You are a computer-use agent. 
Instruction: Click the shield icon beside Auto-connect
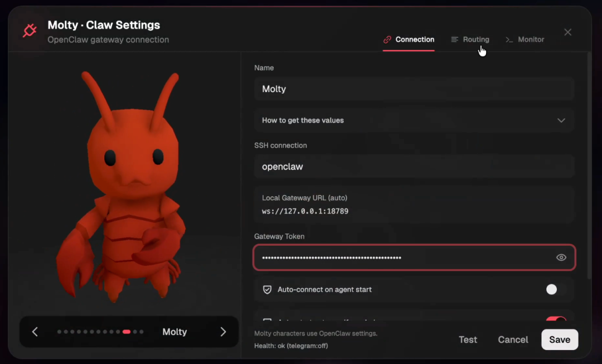coord(267,290)
